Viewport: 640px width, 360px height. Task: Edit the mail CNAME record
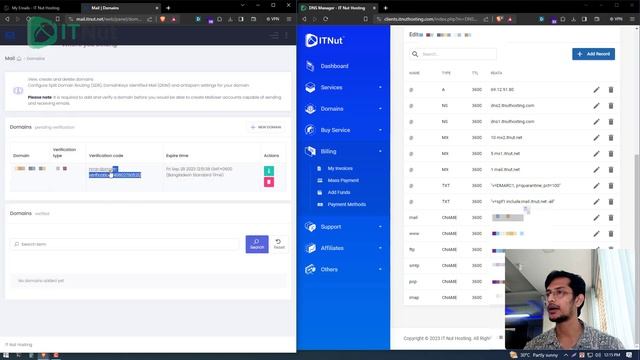click(596, 218)
